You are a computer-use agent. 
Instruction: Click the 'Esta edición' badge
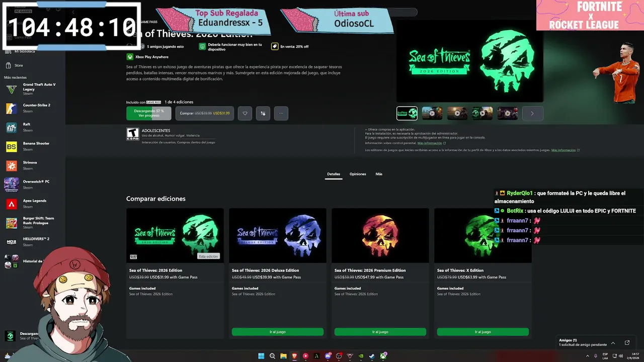(x=208, y=256)
